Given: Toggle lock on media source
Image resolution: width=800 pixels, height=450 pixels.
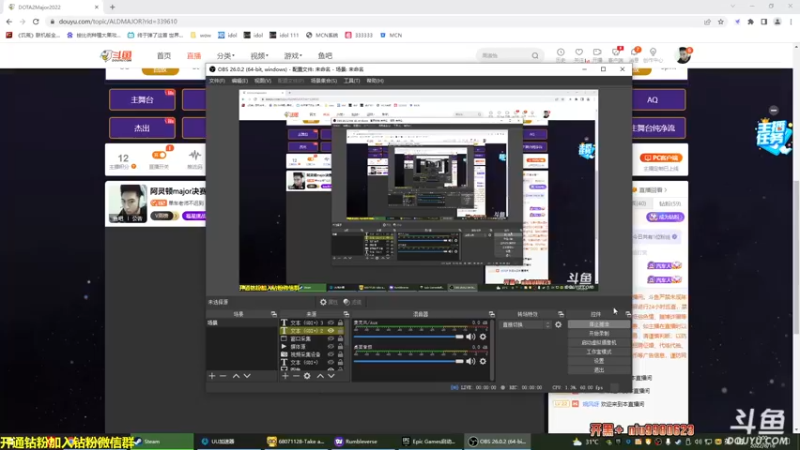Looking at the screenshot, I should click(x=340, y=346).
